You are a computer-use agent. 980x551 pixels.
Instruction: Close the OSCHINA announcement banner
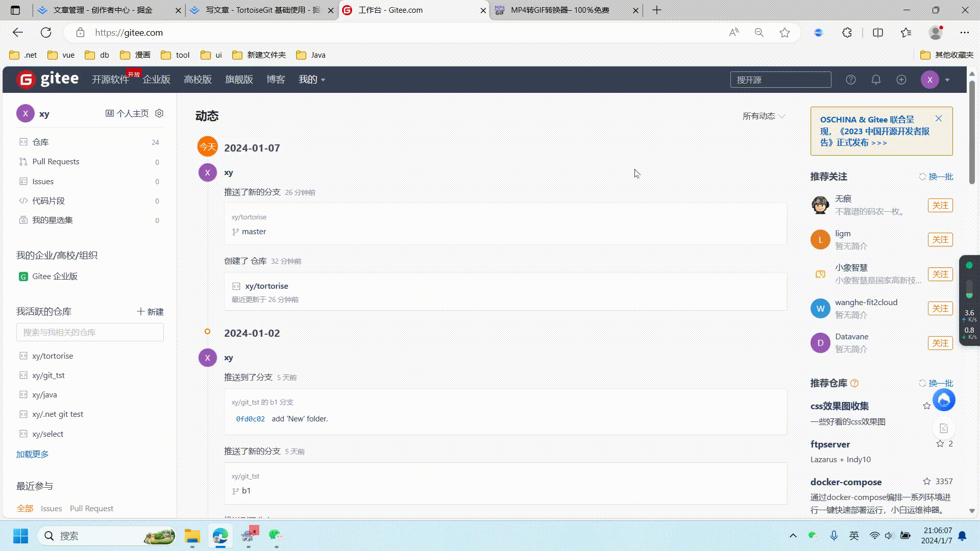pos(939,118)
